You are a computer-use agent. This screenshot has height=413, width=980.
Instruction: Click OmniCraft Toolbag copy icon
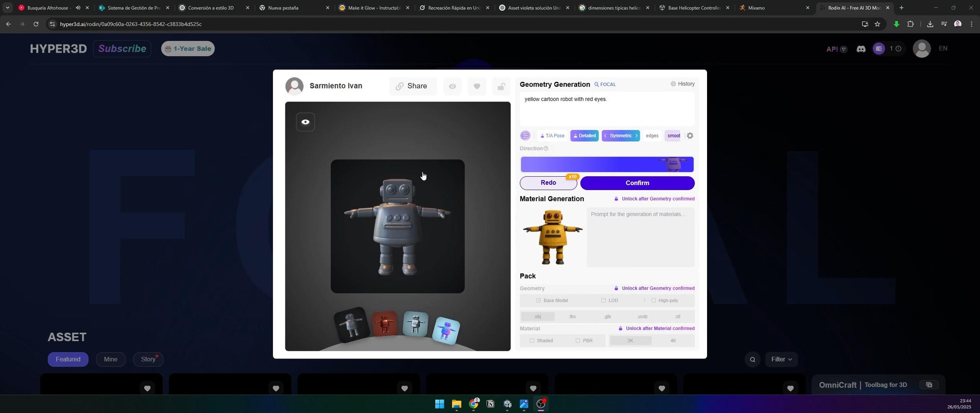pyautogui.click(x=929, y=385)
